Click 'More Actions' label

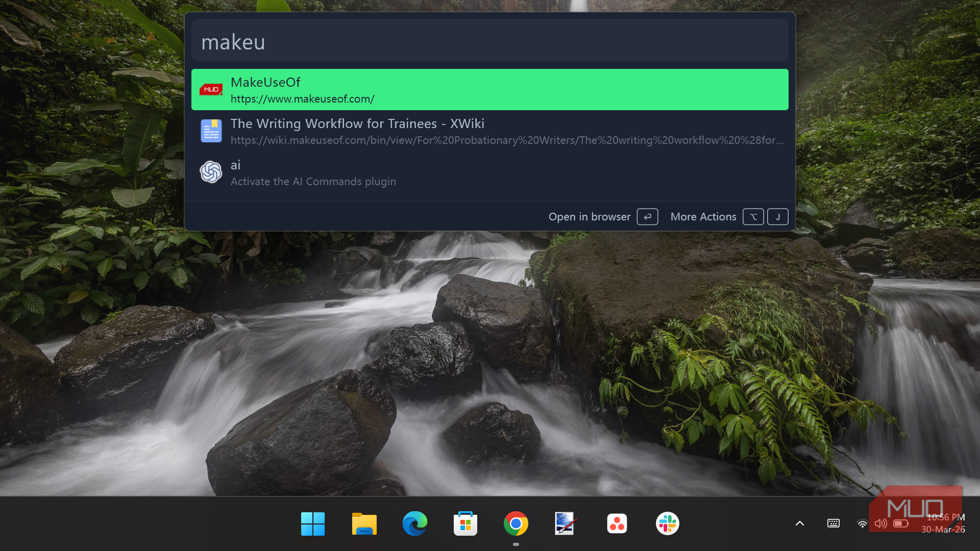point(703,217)
